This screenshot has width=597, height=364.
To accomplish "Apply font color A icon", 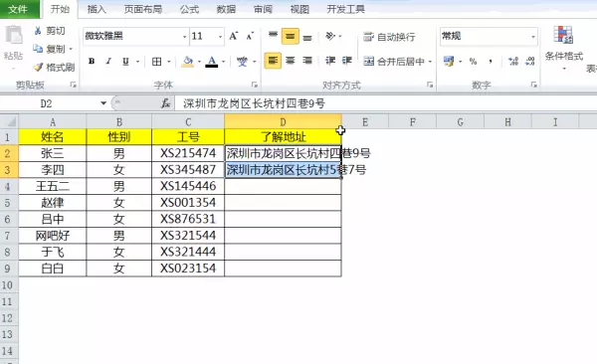I will 212,62.
